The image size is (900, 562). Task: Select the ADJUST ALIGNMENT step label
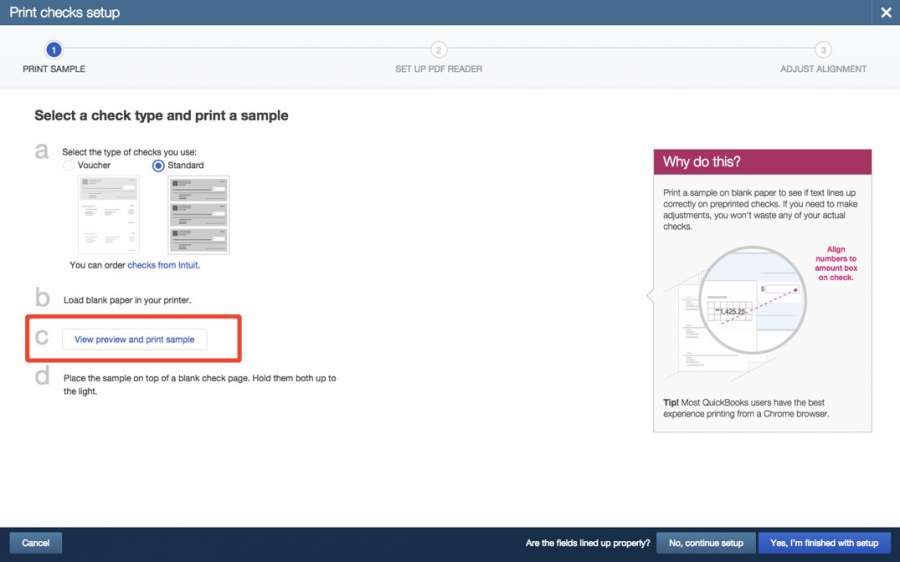823,69
